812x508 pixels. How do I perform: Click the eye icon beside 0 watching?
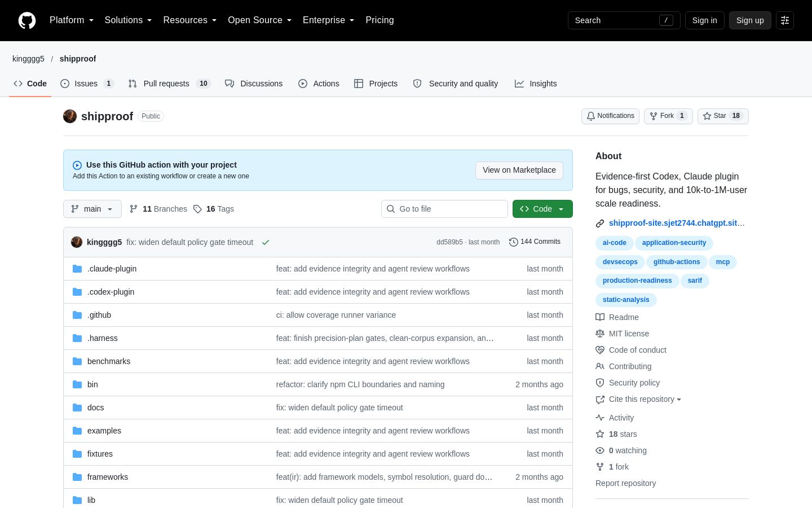[x=600, y=450]
